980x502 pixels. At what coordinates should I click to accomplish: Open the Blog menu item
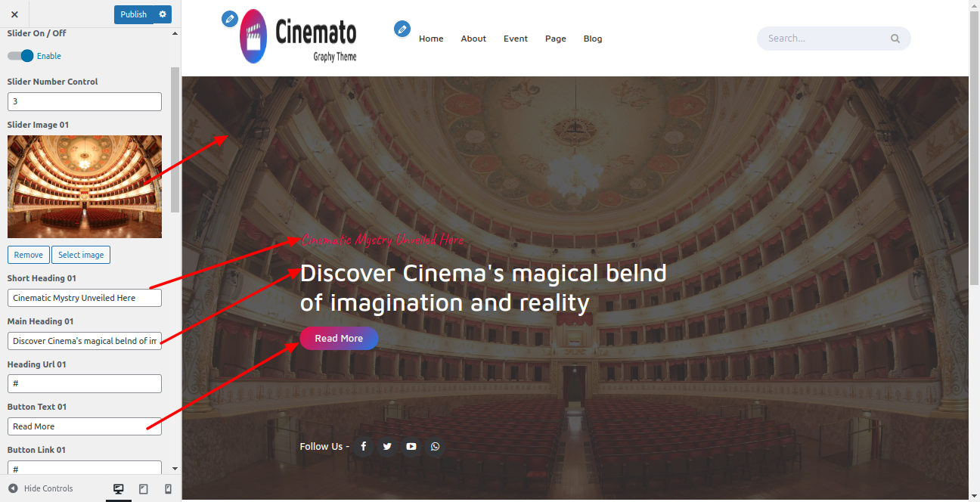(x=593, y=39)
